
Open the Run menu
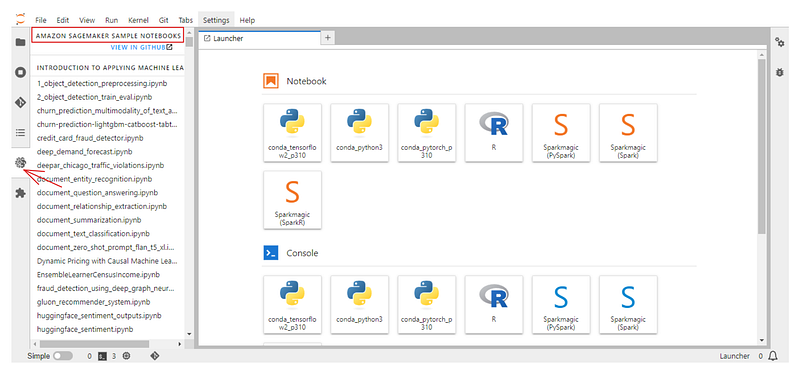(x=111, y=20)
